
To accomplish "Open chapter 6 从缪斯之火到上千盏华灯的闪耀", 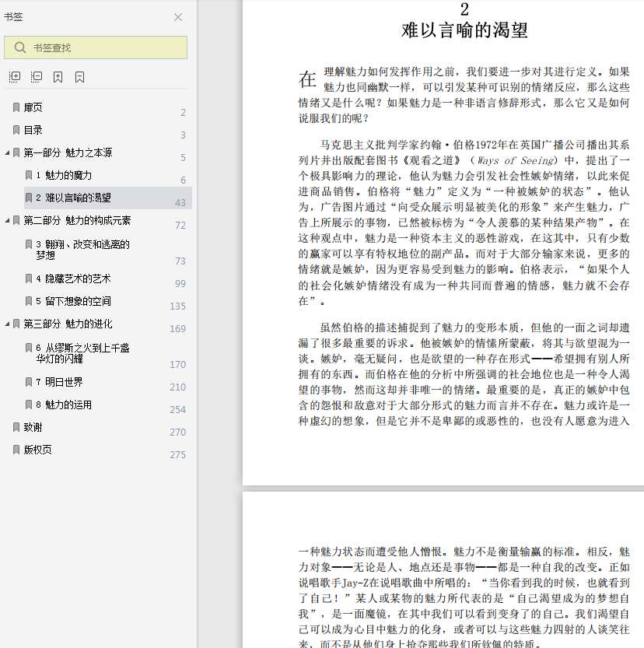I will [82, 353].
